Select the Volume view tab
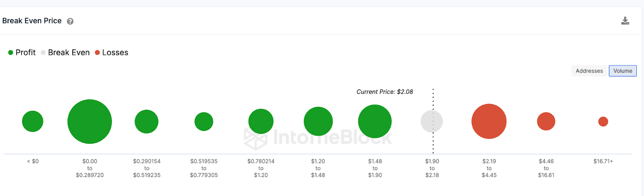Viewport: 644px width, 196px height. coord(623,71)
